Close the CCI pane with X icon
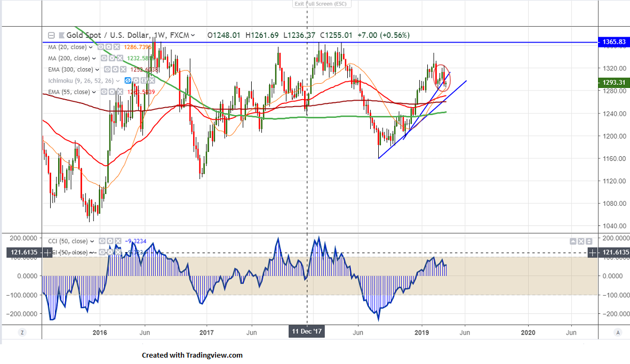630x364 pixels. coord(581,241)
